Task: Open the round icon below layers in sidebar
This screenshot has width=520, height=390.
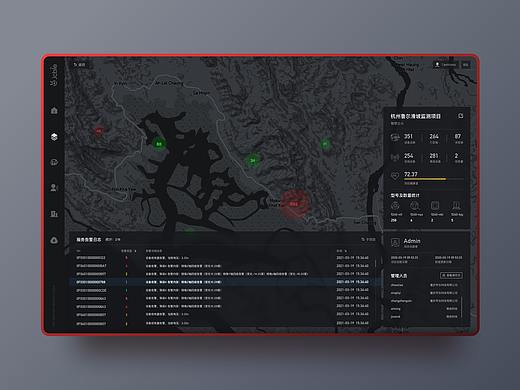Action: click(x=54, y=162)
